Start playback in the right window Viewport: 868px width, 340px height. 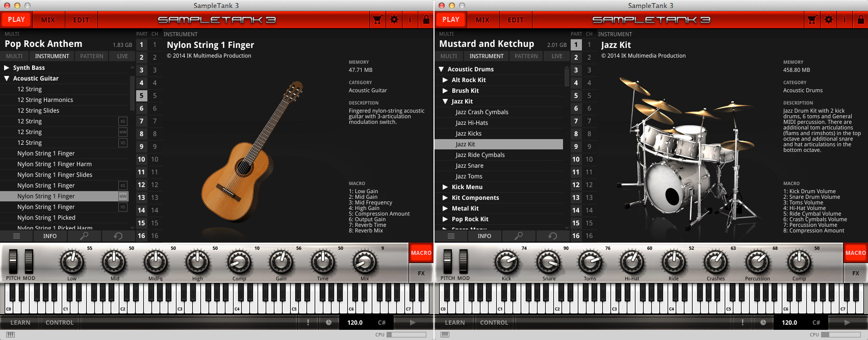click(847, 322)
